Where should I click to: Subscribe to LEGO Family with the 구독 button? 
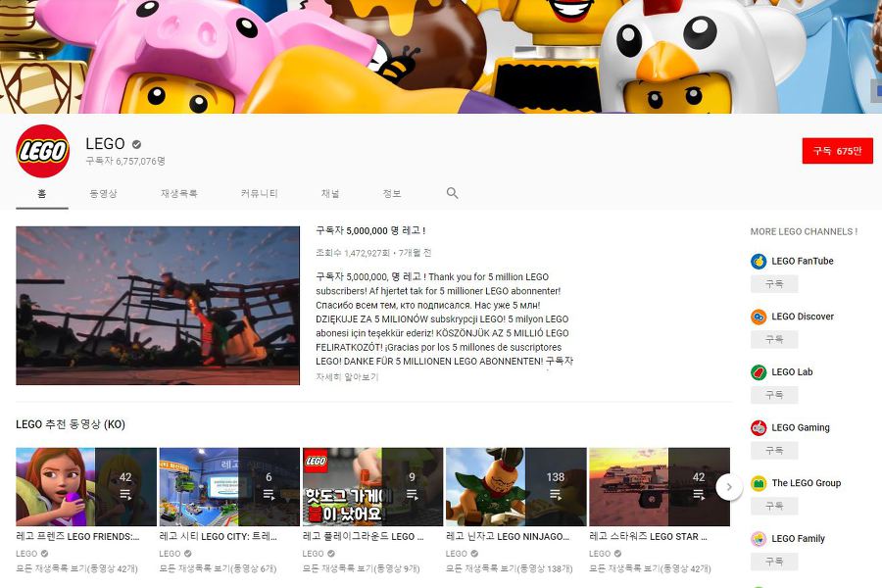(774, 562)
